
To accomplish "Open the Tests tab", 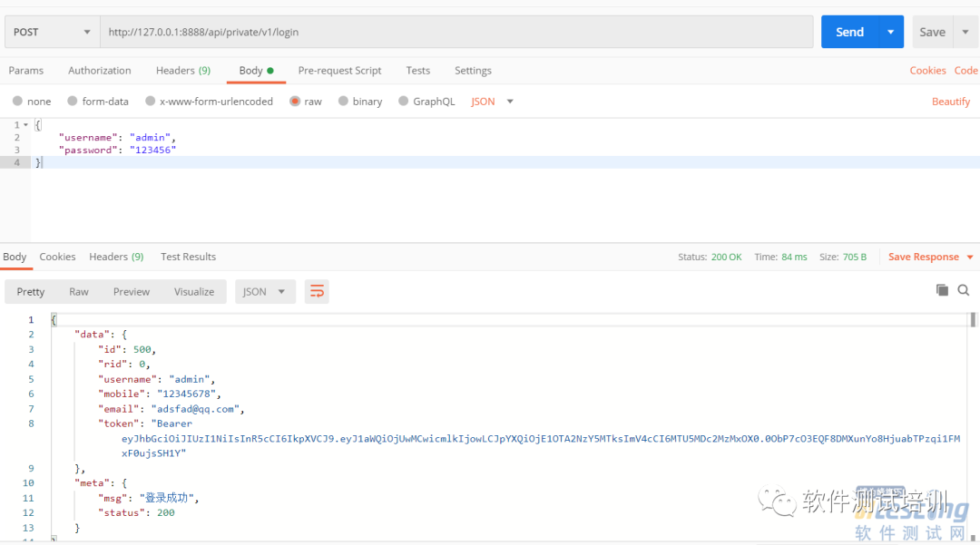I will [418, 71].
